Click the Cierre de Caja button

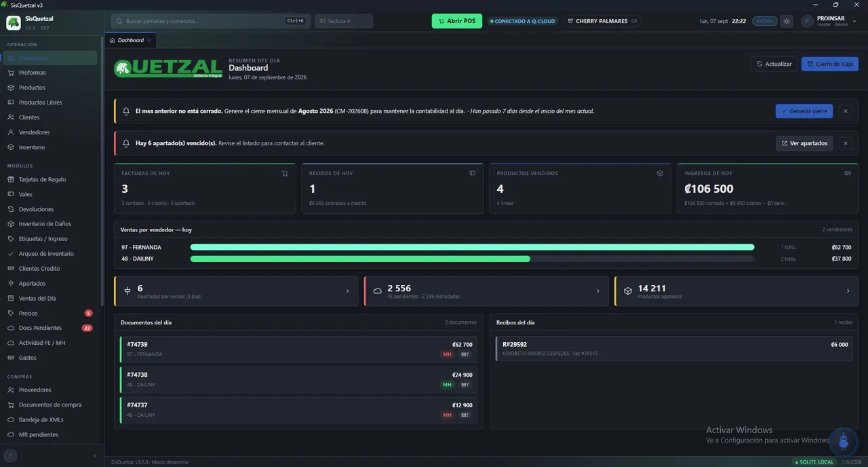830,64
